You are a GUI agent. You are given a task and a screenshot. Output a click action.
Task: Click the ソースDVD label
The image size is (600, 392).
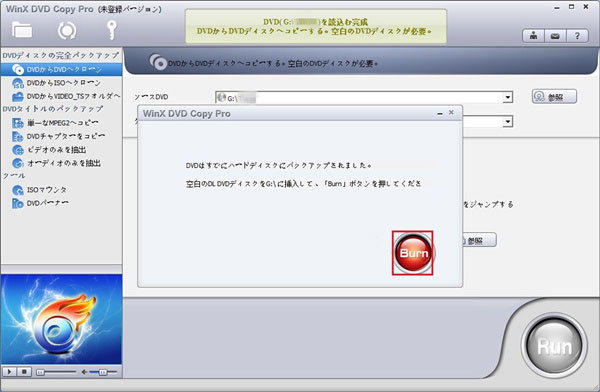(x=151, y=97)
